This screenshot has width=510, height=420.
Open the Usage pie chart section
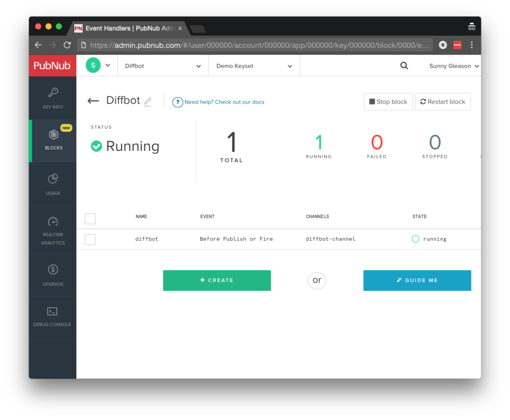53,183
